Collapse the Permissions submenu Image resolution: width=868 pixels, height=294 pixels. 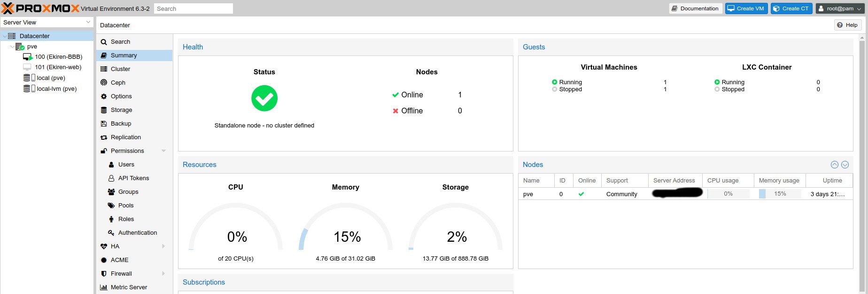163,151
